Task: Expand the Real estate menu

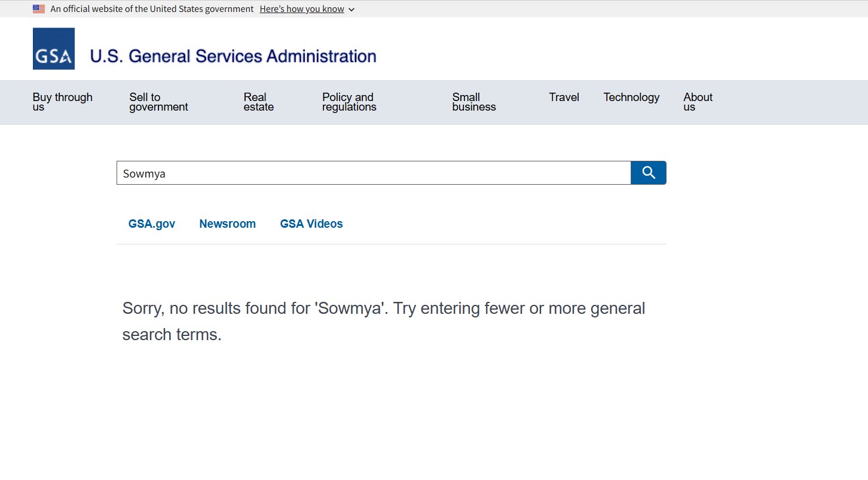Action: [259, 102]
